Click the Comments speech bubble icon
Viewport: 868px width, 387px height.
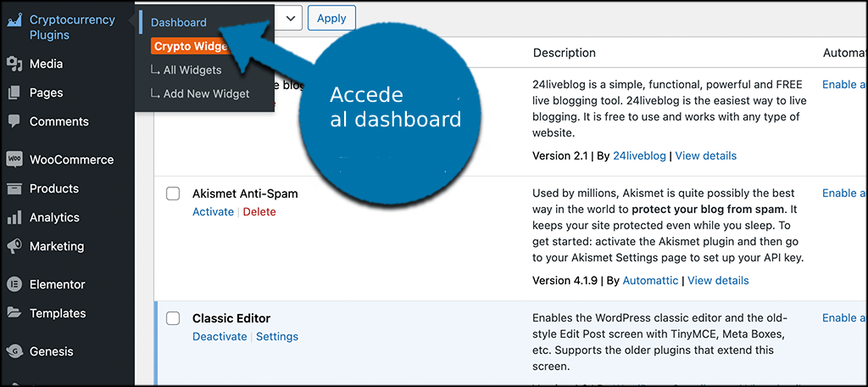[x=14, y=121]
